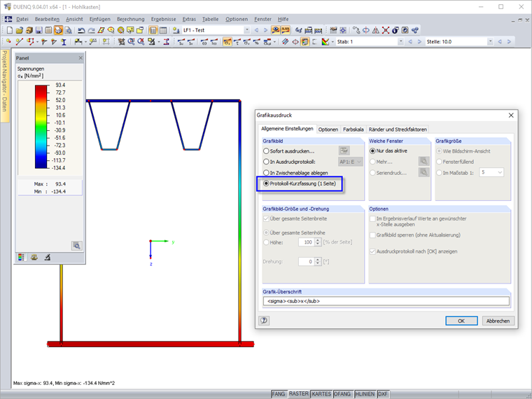Toggle the result values x.xx icon
Screen dimensions: 532x399
coord(286,30)
